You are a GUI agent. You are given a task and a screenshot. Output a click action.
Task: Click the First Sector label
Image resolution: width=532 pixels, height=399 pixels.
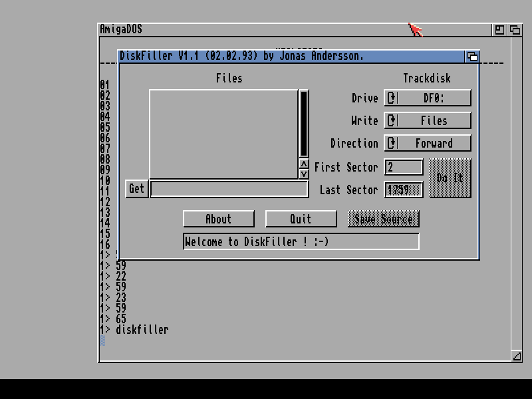(346, 167)
